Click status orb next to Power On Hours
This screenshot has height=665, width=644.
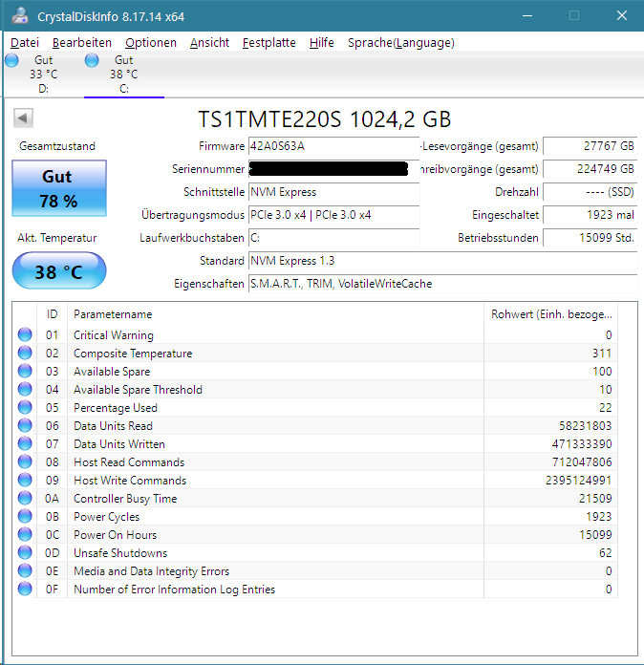point(25,534)
